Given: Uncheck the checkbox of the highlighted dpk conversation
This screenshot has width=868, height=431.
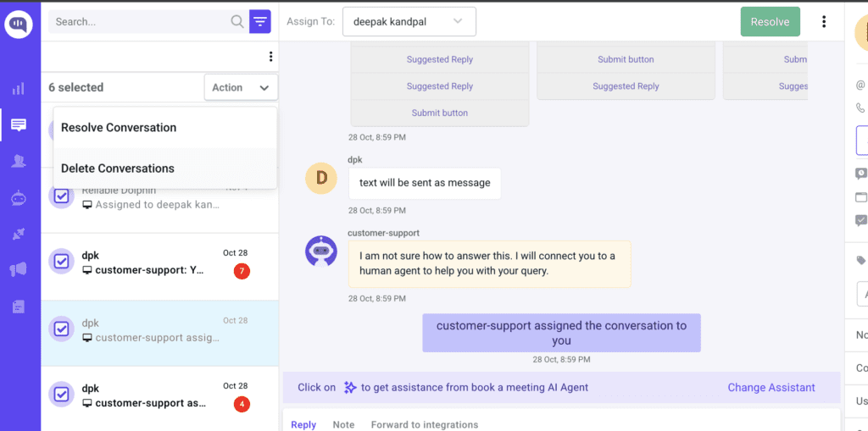Looking at the screenshot, I should (61, 329).
